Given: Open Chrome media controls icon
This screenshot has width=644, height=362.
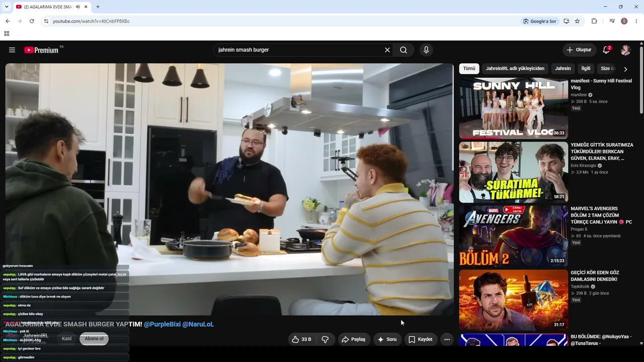Looking at the screenshot, I should click(612, 21).
